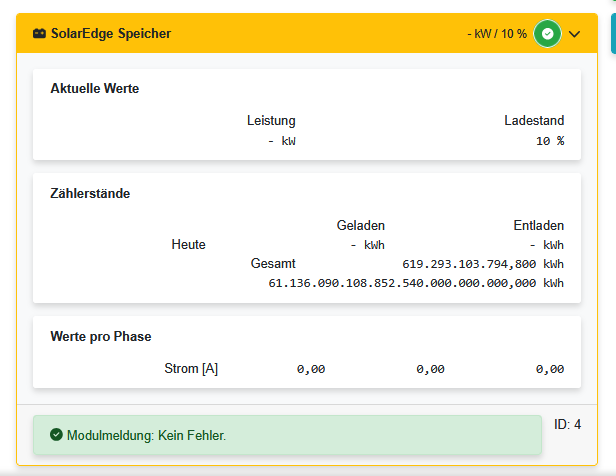Click the Entladen column header
Viewport: 616px width, 476px height.
pos(539,225)
